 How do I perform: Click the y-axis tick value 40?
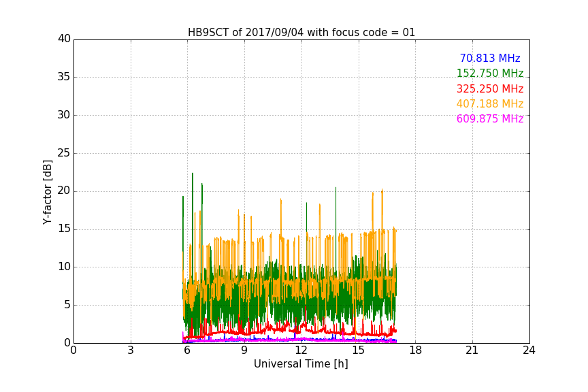coord(64,39)
